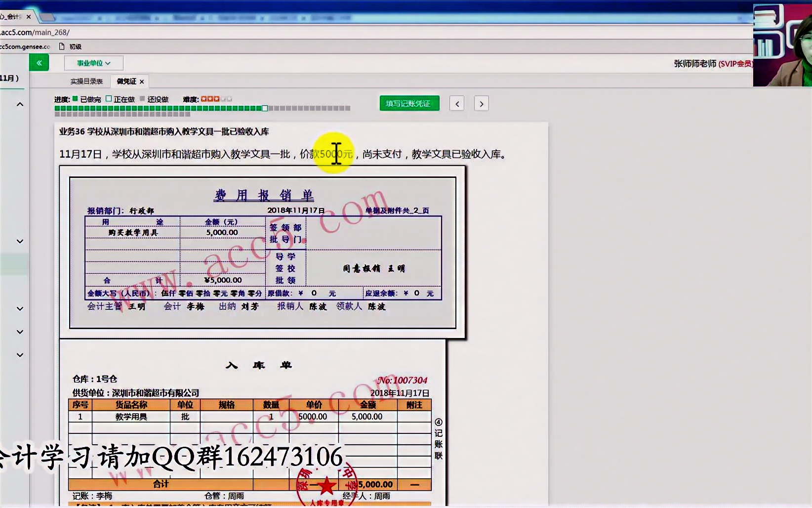
Task: Click the teacher webcam thumbnail
Action: [x=782, y=44]
